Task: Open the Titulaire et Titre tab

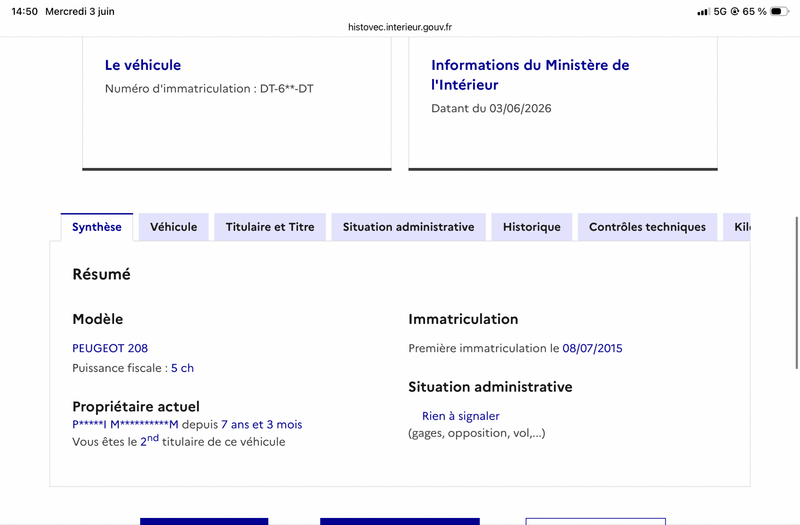Action: pyautogui.click(x=270, y=227)
